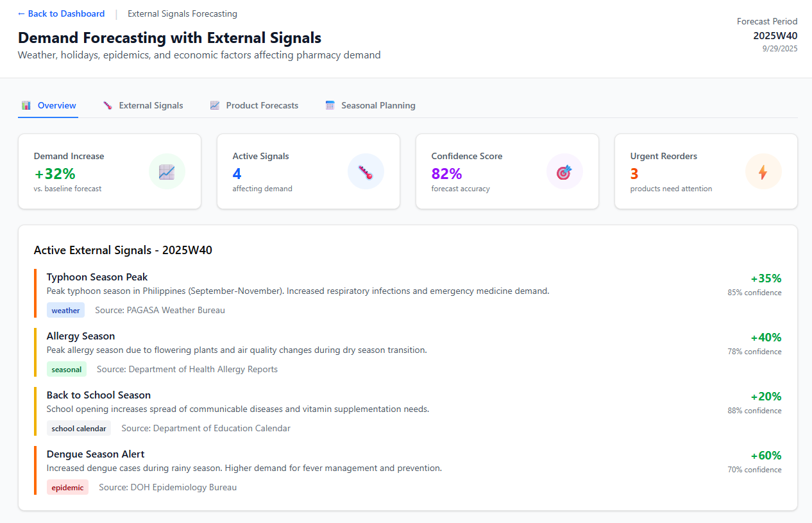Click the Dengue Season Alert heading
The height and width of the screenshot is (523, 812).
point(96,454)
